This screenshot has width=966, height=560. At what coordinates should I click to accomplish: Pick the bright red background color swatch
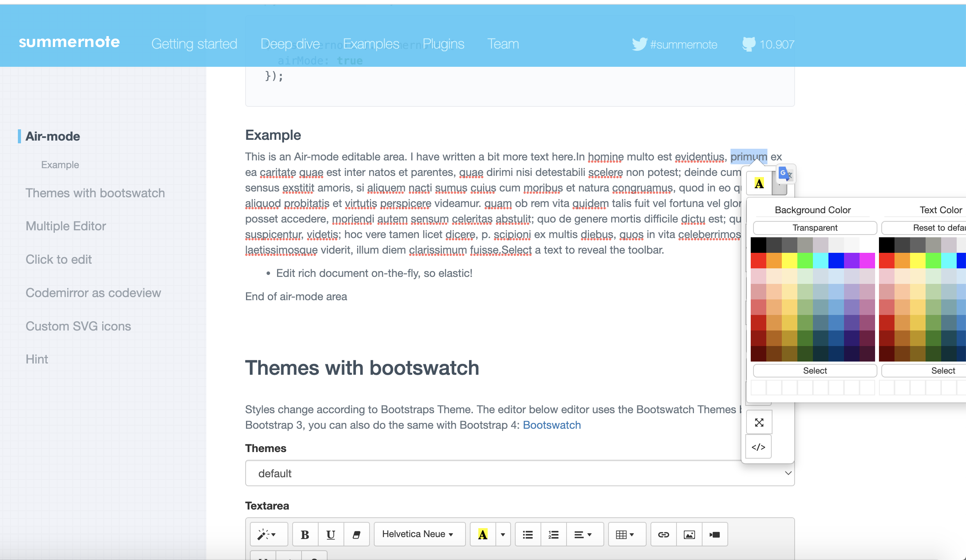759,260
